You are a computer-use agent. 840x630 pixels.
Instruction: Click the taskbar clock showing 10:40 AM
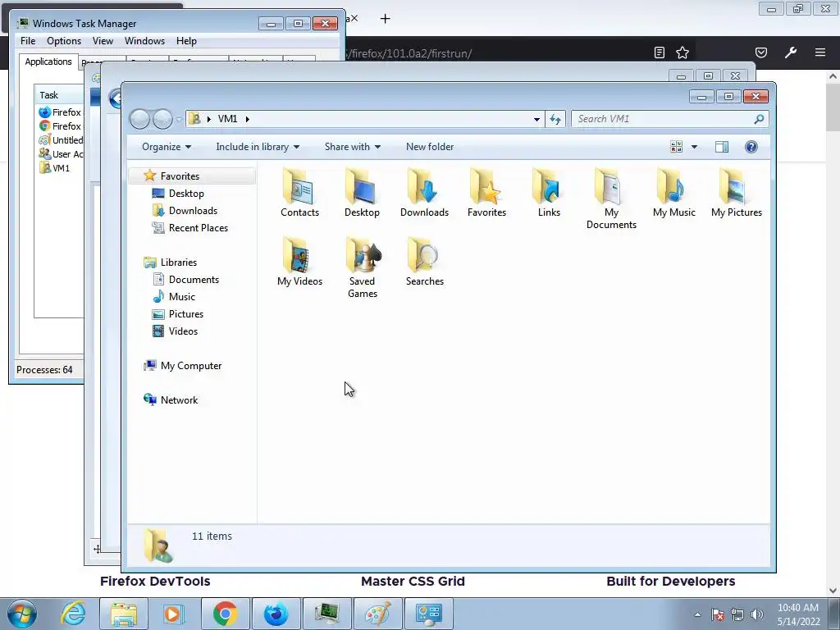798,614
